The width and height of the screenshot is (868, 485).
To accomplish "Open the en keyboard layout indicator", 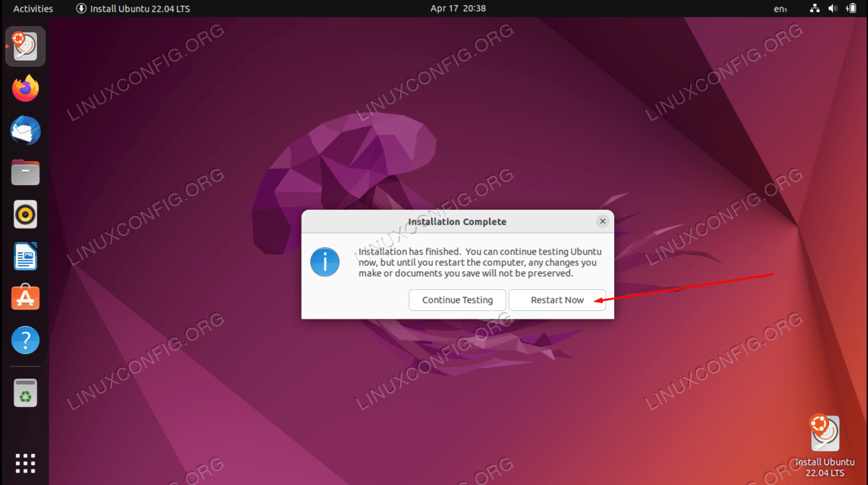I will (780, 9).
